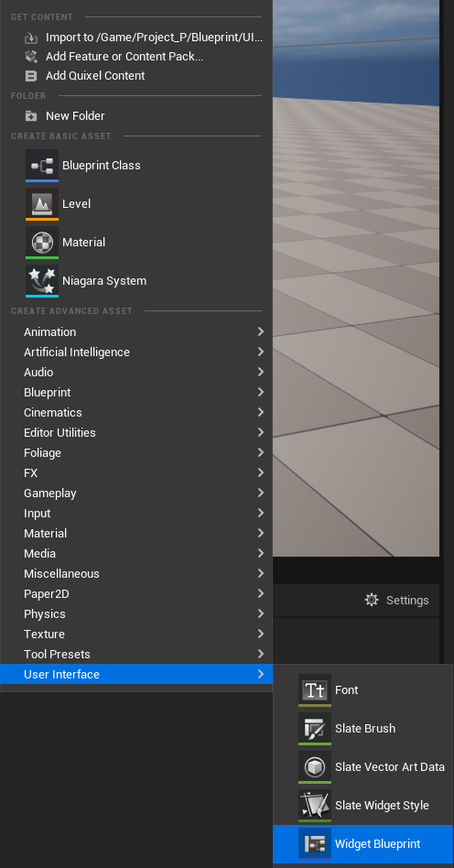Open the Media asset category
The height and width of the screenshot is (868, 454).
click(136, 554)
